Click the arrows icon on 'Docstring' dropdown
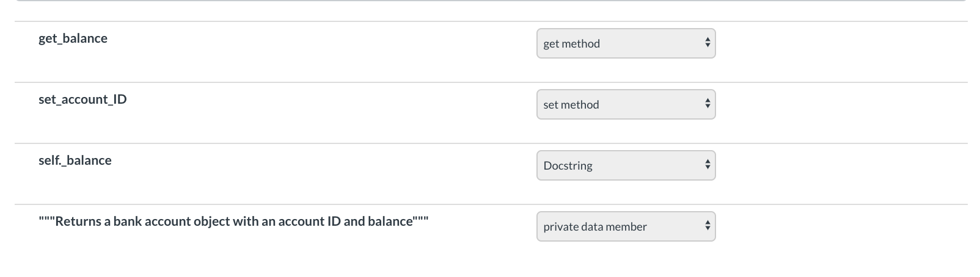The height and width of the screenshot is (277, 980). pyautogui.click(x=708, y=165)
